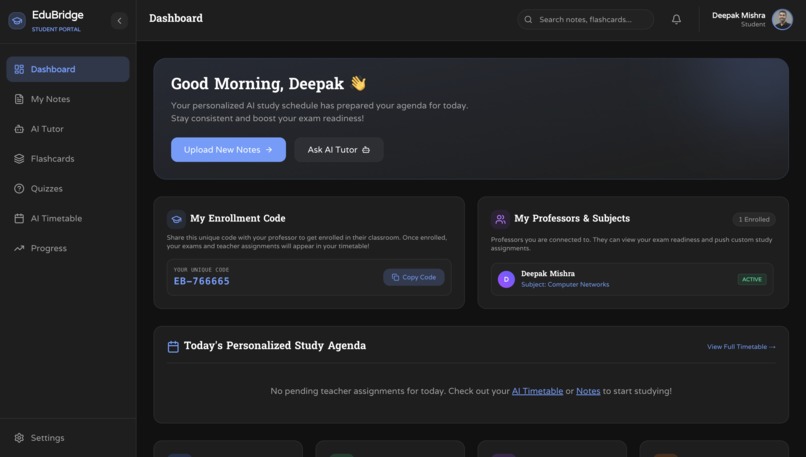Copy the enrollment code
The image size is (806, 457).
tap(414, 277)
